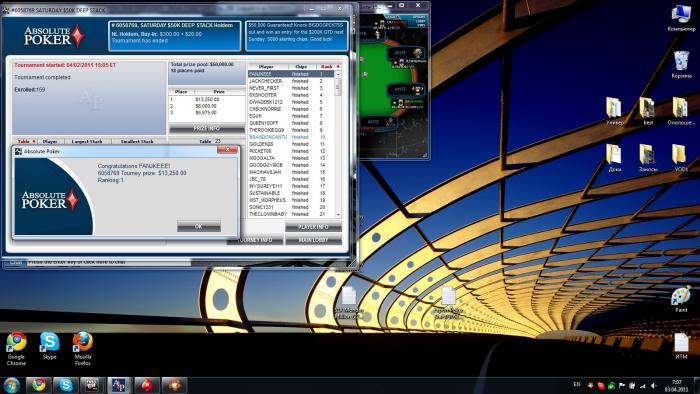
Task: Open the Windows Start menu orb
Action: click(x=12, y=385)
